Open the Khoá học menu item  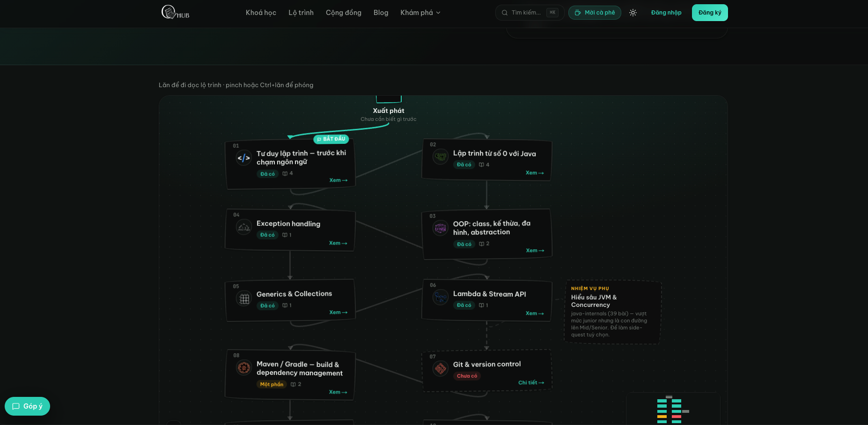click(x=261, y=13)
